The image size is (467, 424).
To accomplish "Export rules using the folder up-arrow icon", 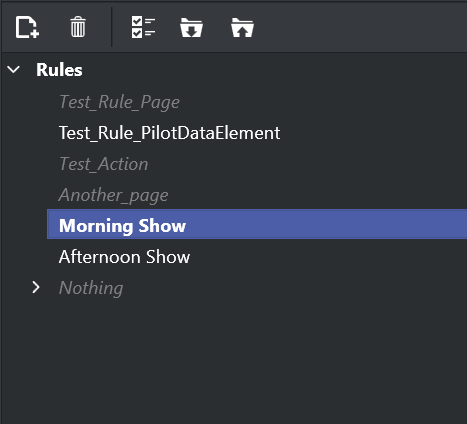I will point(242,28).
